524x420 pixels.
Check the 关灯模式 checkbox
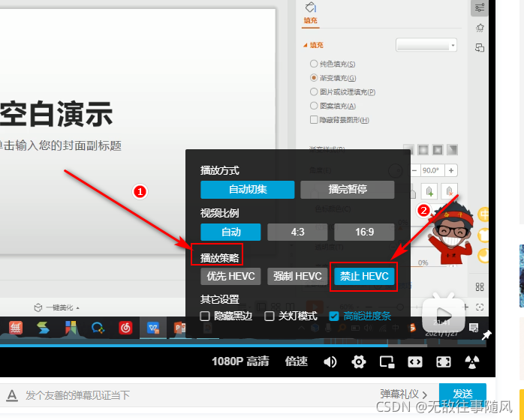click(x=269, y=316)
